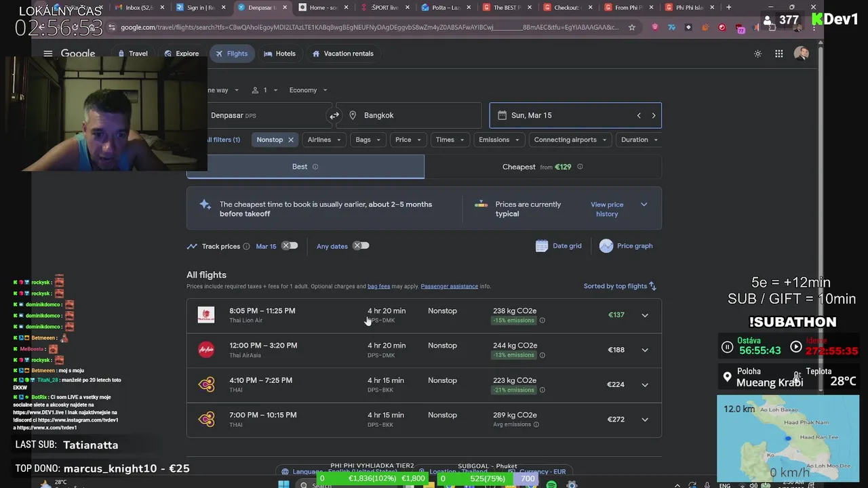Click the THAI logo on 7:00 PM flight

click(x=206, y=419)
